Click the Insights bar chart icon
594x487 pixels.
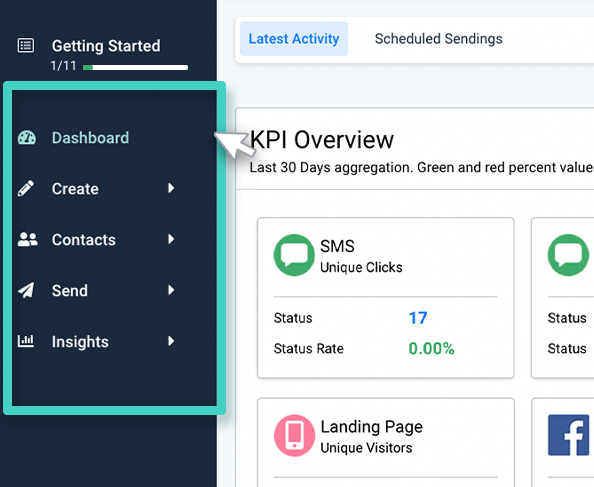(x=26, y=341)
